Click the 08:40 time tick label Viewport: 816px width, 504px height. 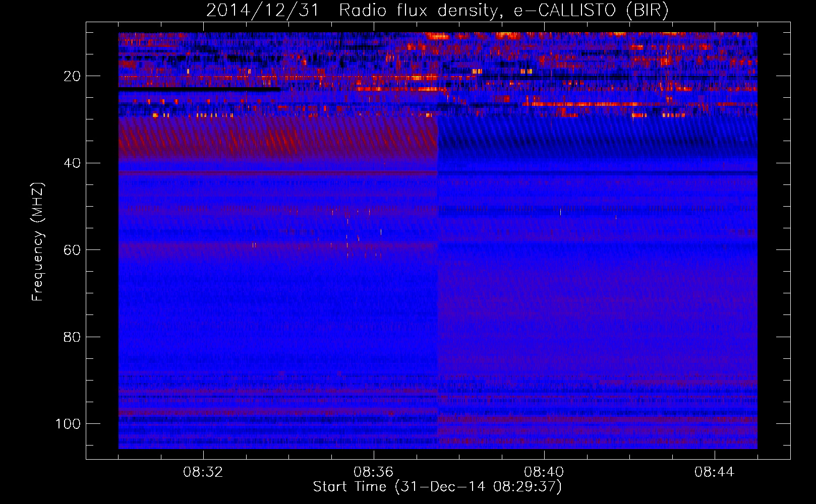point(544,472)
